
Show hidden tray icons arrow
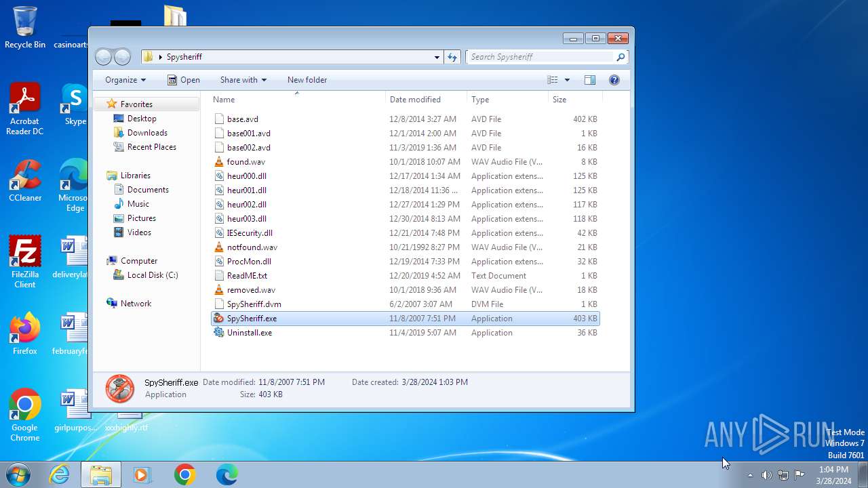(x=750, y=475)
